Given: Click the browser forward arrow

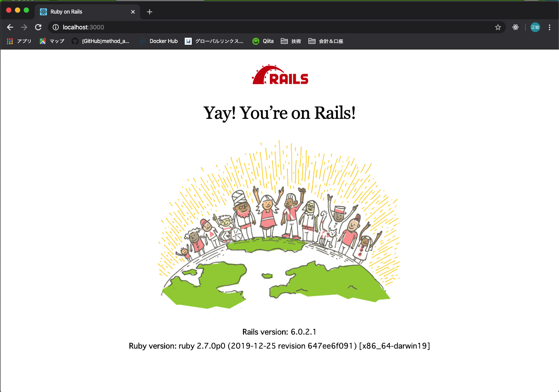Looking at the screenshot, I should click(x=24, y=27).
